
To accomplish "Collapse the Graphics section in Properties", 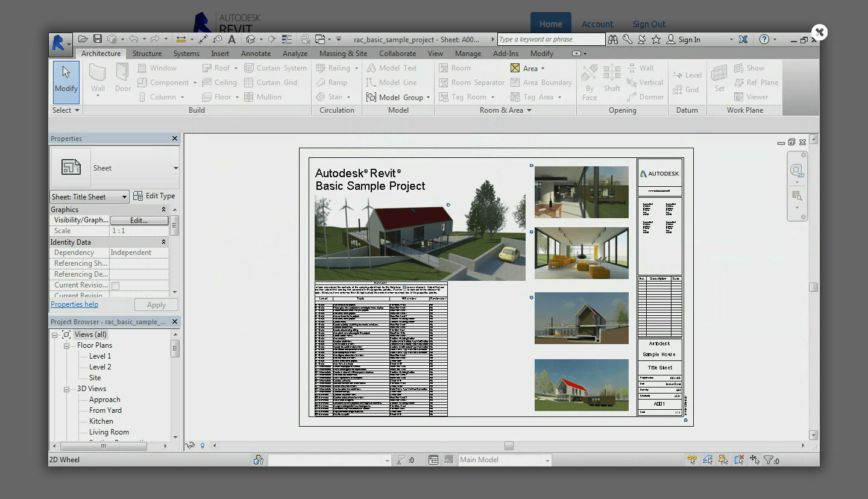I will tap(163, 210).
